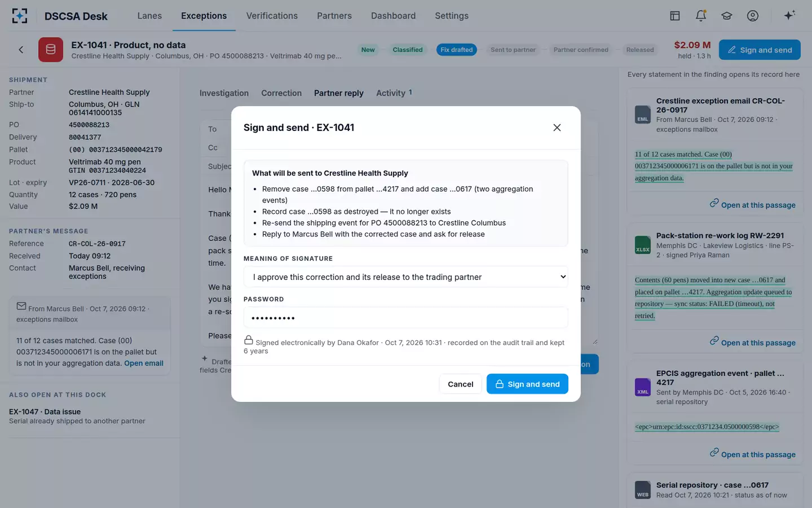Open the Meaning of signature dropdown
Screen dimensions: 812x508
click(406, 277)
